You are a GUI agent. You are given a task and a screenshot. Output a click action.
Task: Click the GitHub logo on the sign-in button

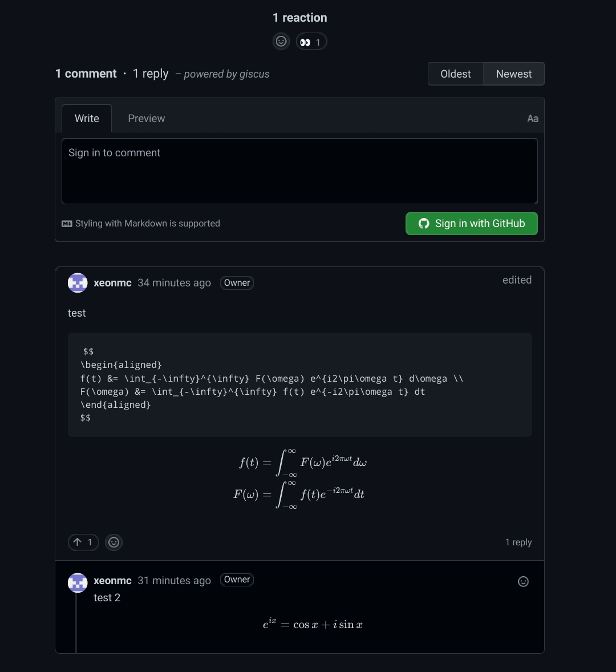[424, 223]
